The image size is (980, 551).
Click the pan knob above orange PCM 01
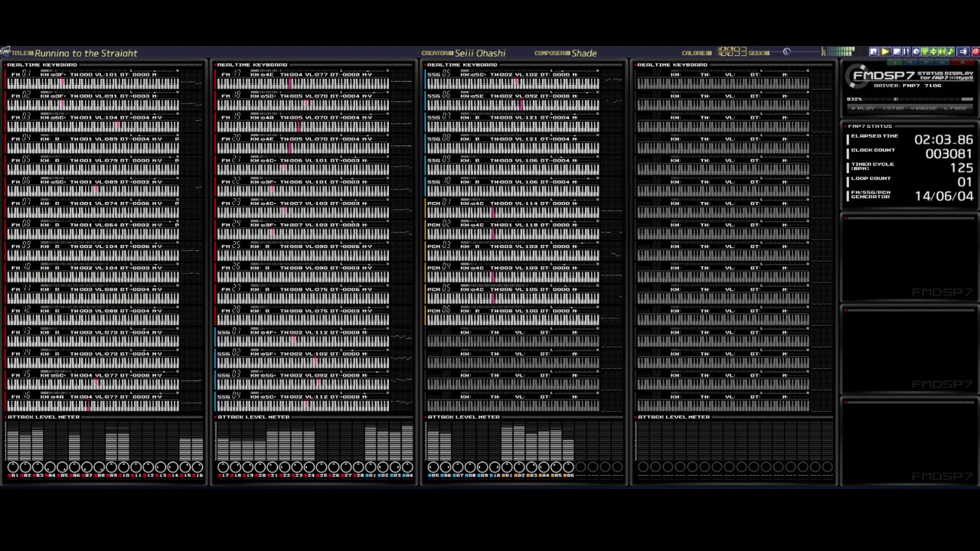point(507,467)
